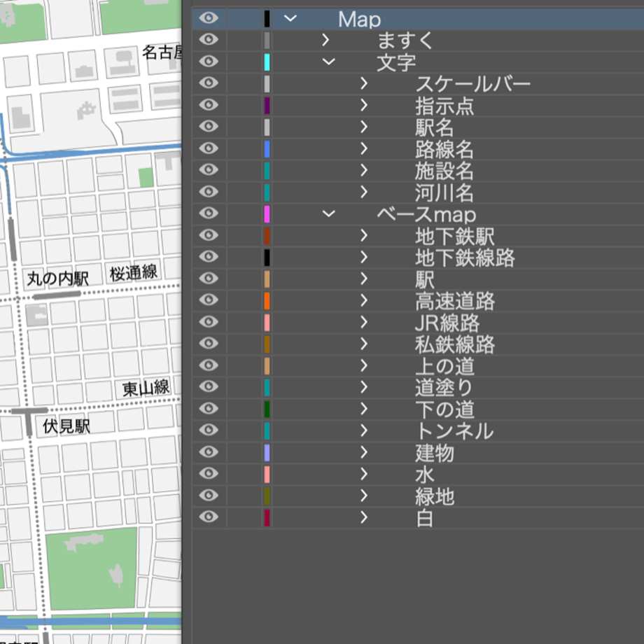Hide the 文字 layer group

(x=209, y=61)
